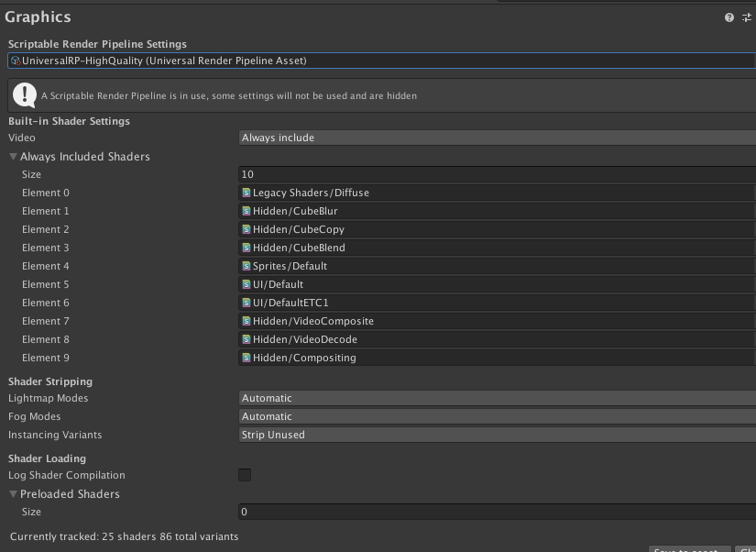Click the Hidden/CubeBlur shader icon

click(x=247, y=211)
